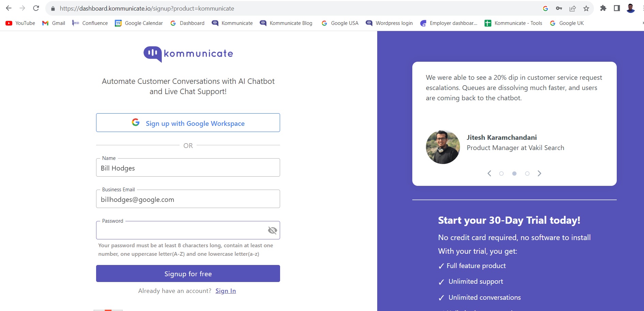Image resolution: width=644 pixels, height=311 pixels.
Task: Go to previous testimonial with the left arrow
Action: pyautogui.click(x=489, y=173)
